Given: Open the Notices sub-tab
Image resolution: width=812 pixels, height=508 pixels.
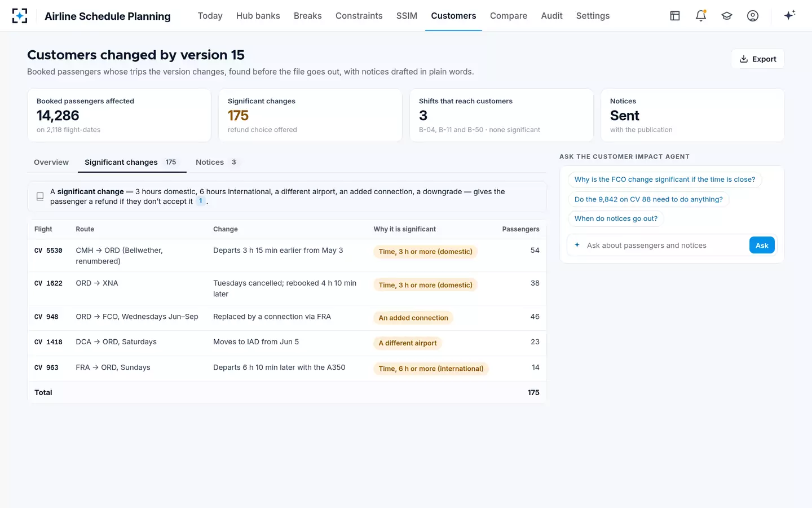Looking at the screenshot, I should [217, 162].
